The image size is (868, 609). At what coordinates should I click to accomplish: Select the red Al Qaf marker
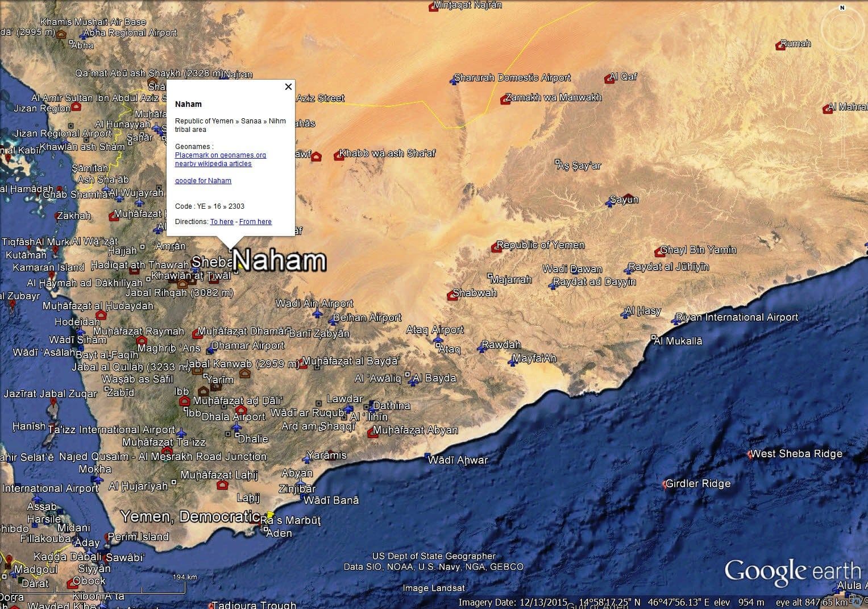coord(609,79)
